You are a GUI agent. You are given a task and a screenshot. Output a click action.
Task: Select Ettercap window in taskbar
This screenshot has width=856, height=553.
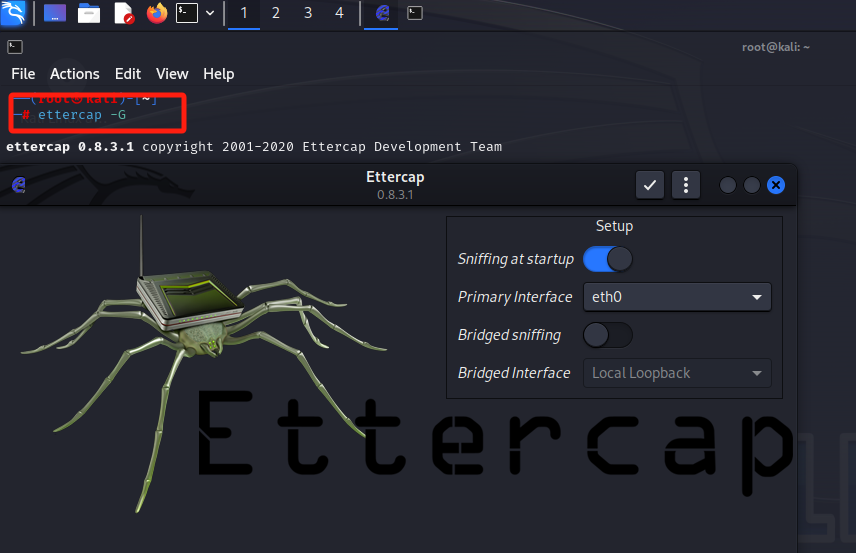[381, 13]
